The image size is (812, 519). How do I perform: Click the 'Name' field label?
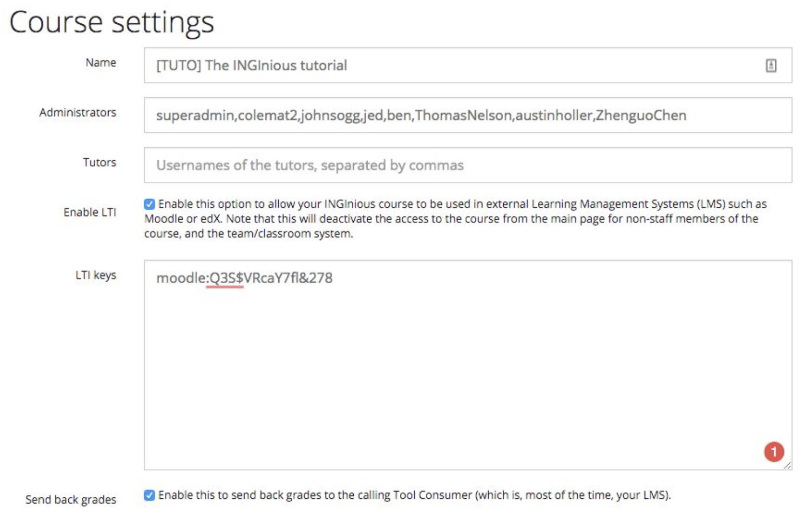(x=101, y=63)
